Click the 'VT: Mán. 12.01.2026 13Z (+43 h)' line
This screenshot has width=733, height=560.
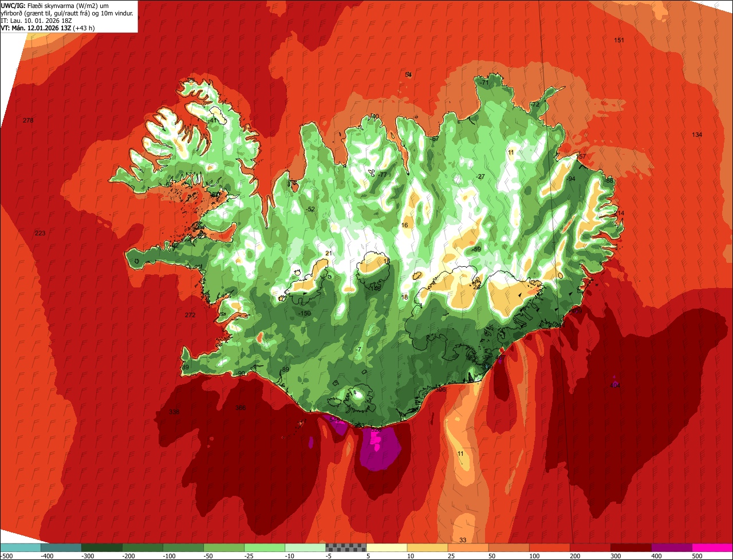tap(48, 27)
